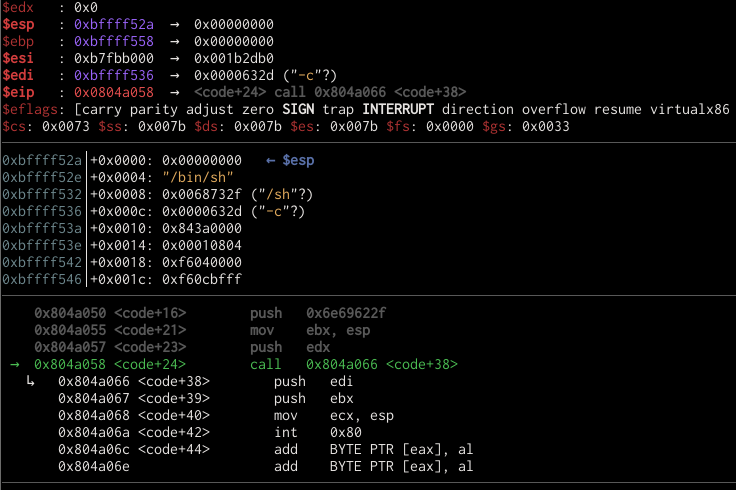Viewport: 736px width, 490px height.
Task: Select the $ebp register name
Action: (x=21, y=41)
